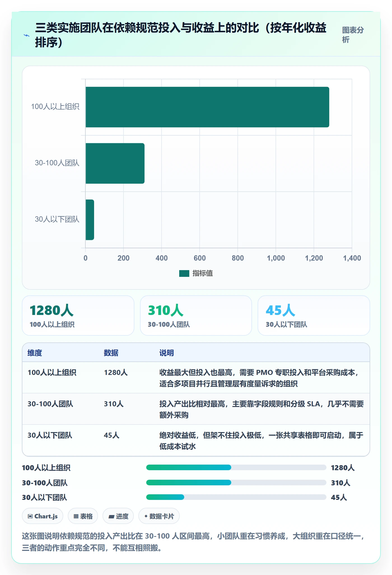The width and height of the screenshot is (392, 575).
Task: Click the 45人 cell in the table
Action: coord(111,435)
